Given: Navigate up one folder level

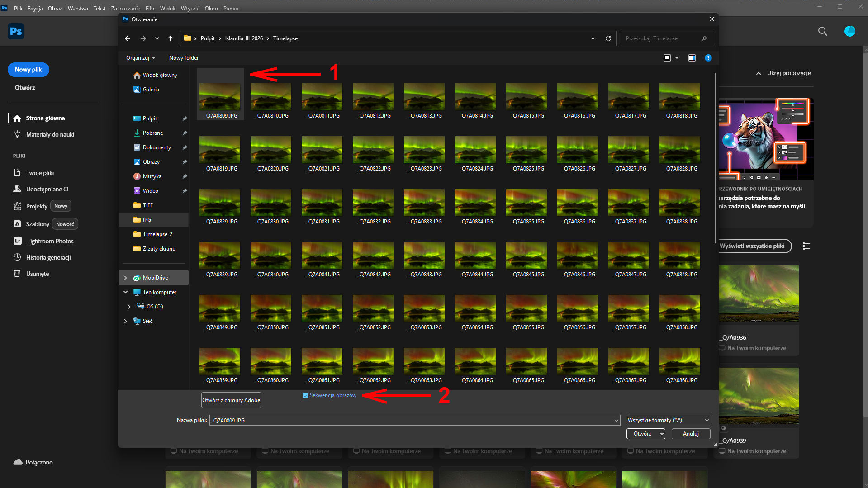Looking at the screenshot, I should click(x=170, y=38).
